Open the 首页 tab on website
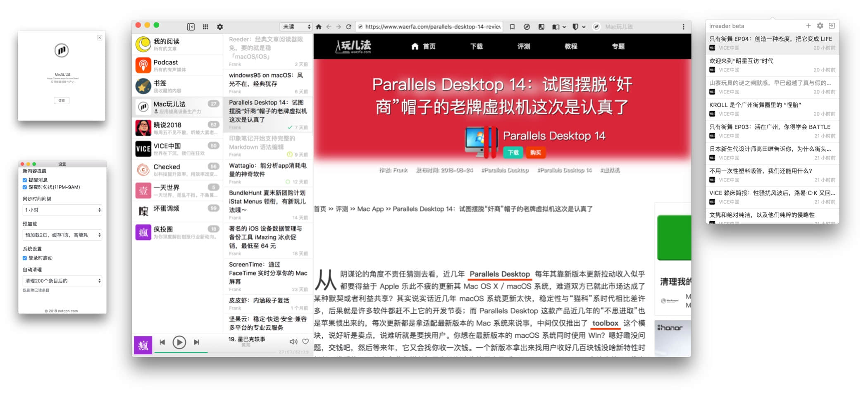The image size is (868, 396). click(423, 46)
